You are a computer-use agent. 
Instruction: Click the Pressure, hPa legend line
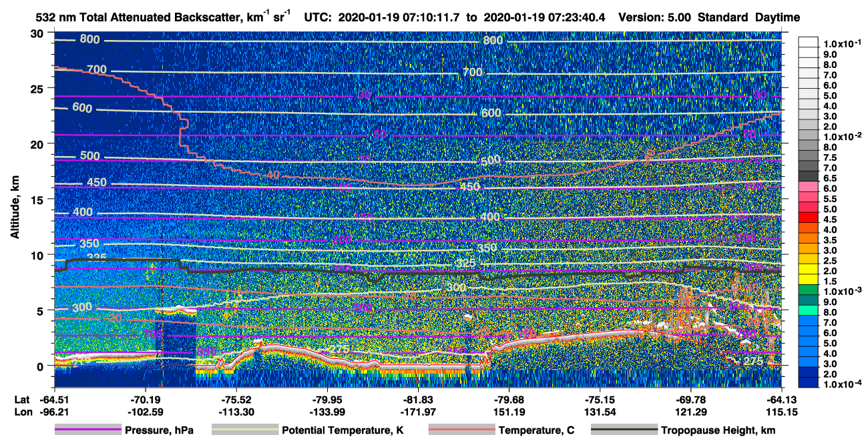(x=89, y=430)
